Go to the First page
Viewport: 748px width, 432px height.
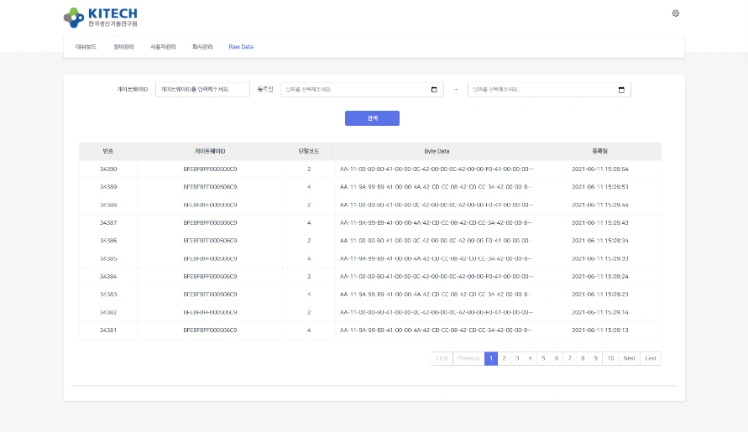[x=442, y=358]
